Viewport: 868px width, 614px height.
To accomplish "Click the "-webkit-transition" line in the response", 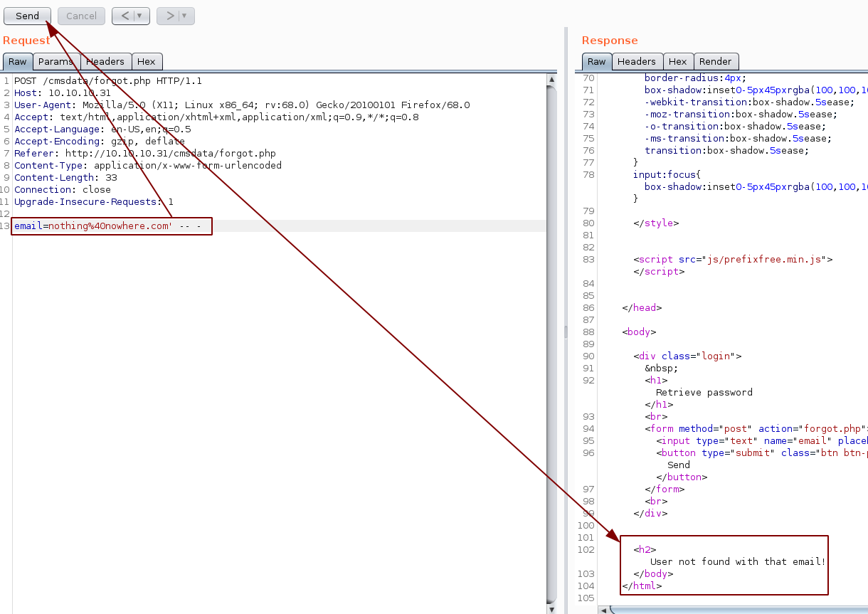I will pos(748,102).
